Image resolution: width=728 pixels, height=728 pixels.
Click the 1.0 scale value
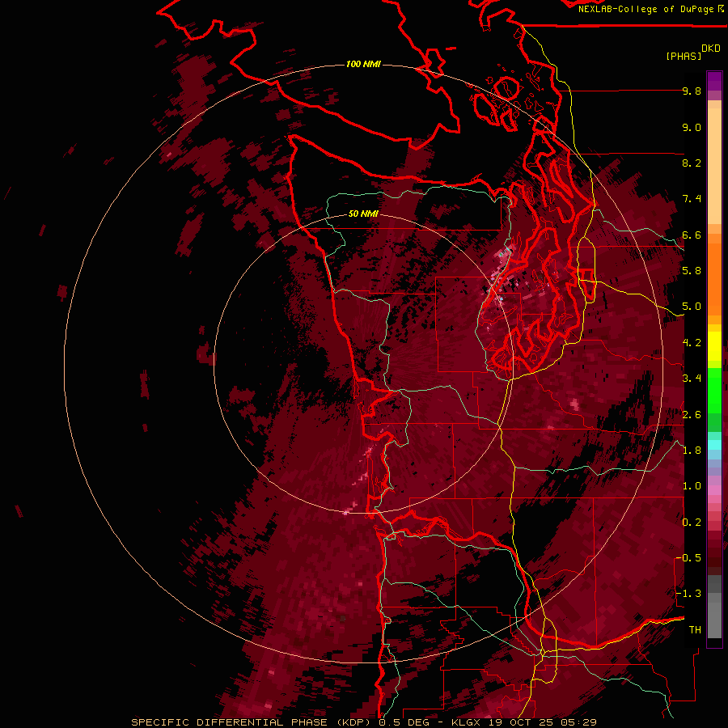(692, 486)
